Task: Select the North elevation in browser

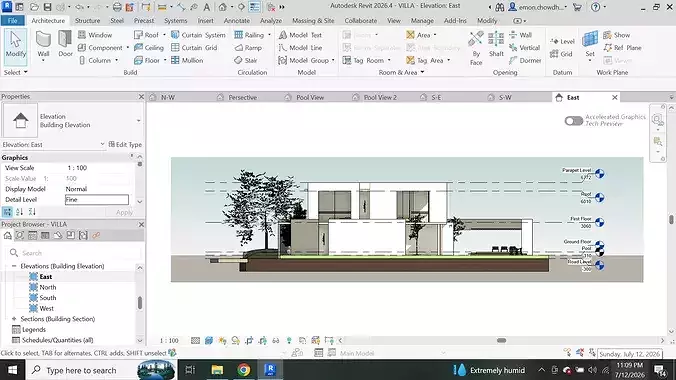Action: pyautogui.click(x=47, y=287)
